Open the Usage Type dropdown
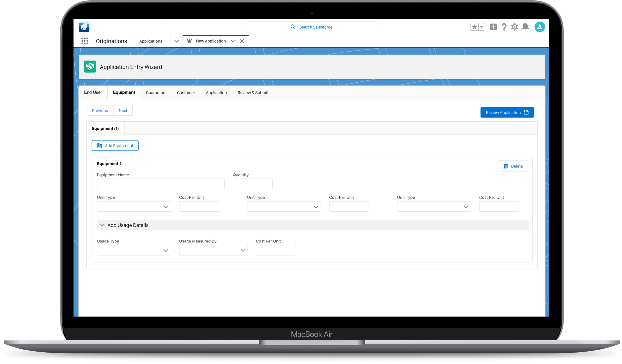622x364 pixels. click(134, 250)
